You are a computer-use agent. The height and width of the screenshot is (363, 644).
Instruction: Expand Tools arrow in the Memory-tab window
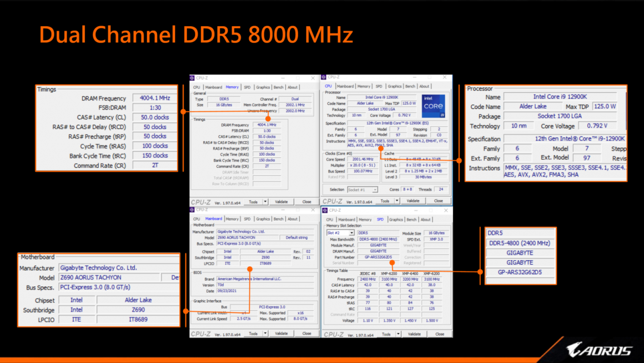(265, 202)
